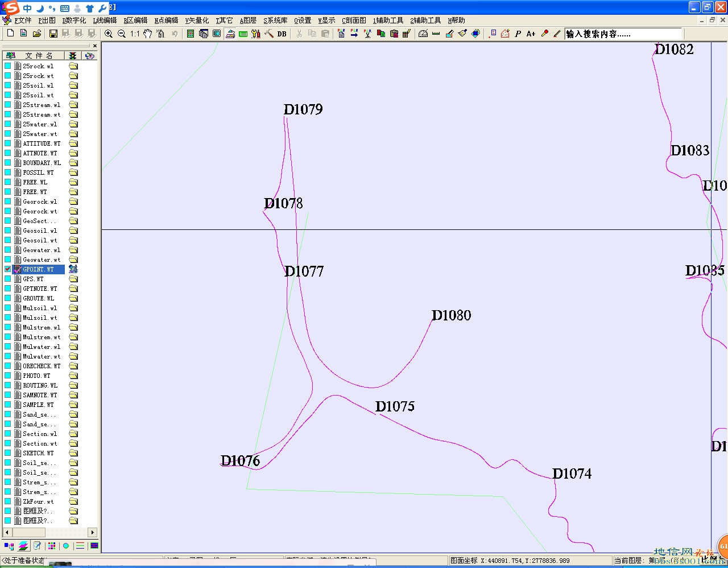Click the traffic light column header icon
Image resolution: width=728 pixels, height=568 pixels.
73,55
